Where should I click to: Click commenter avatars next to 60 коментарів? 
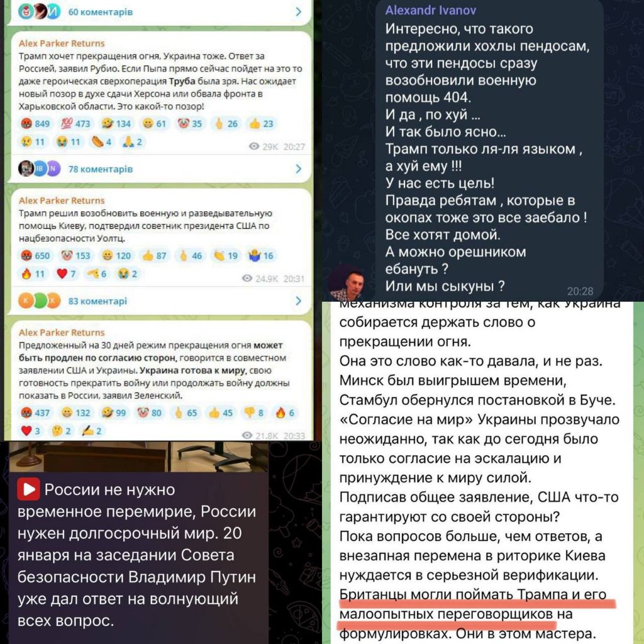(x=40, y=12)
